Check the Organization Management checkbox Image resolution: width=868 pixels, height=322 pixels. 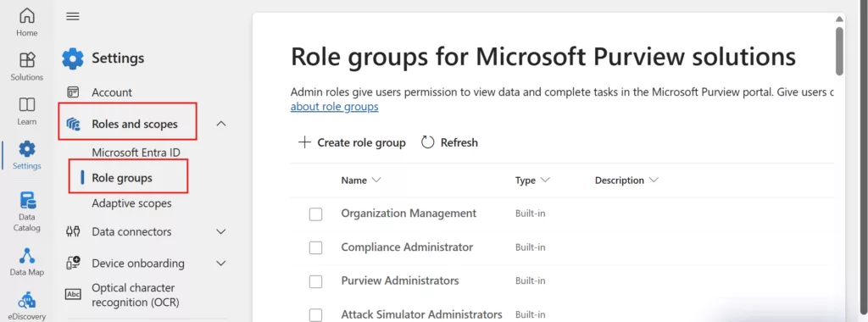[x=315, y=214]
